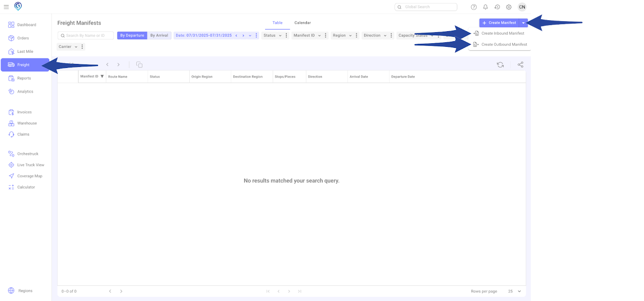Open Coverage Map in sidebar

click(25, 176)
